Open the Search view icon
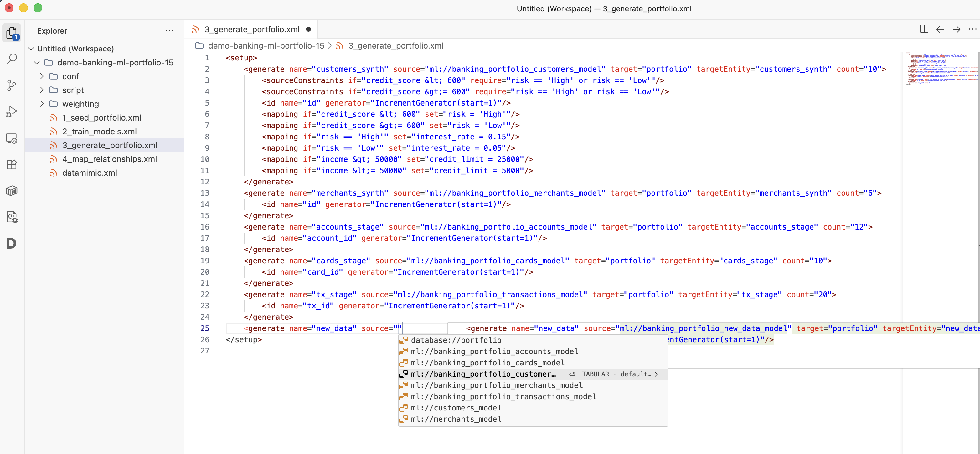 12,59
